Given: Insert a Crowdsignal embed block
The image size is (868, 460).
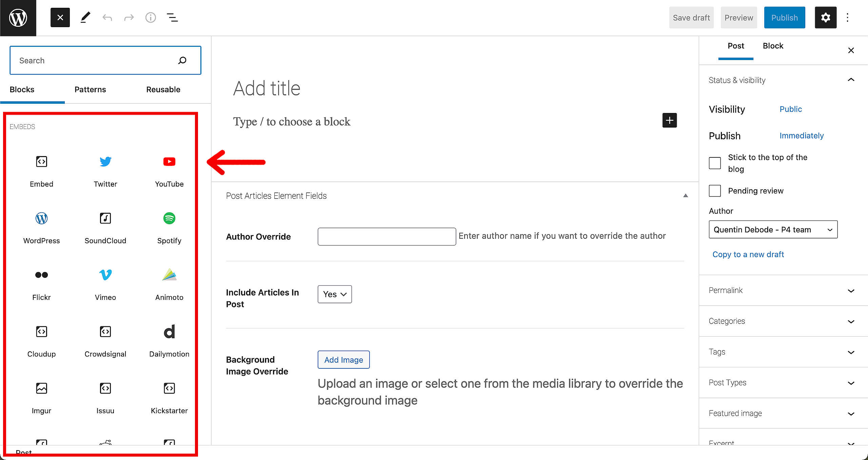Looking at the screenshot, I should tap(105, 342).
